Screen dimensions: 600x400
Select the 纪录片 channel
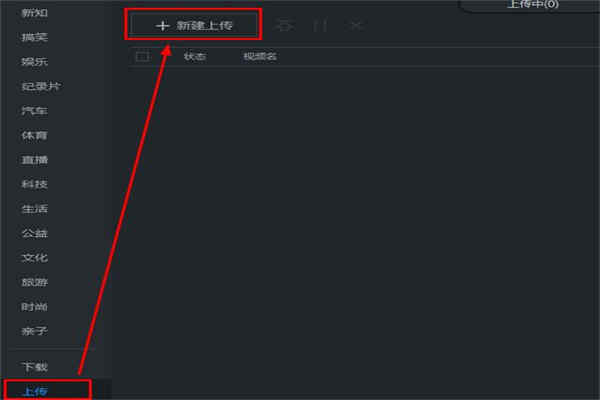pyautogui.click(x=41, y=86)
